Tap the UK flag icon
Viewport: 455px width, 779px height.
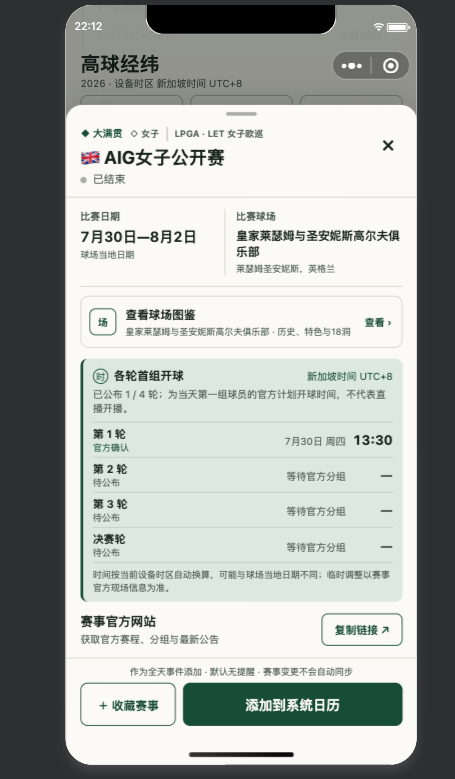click(90, 158)
